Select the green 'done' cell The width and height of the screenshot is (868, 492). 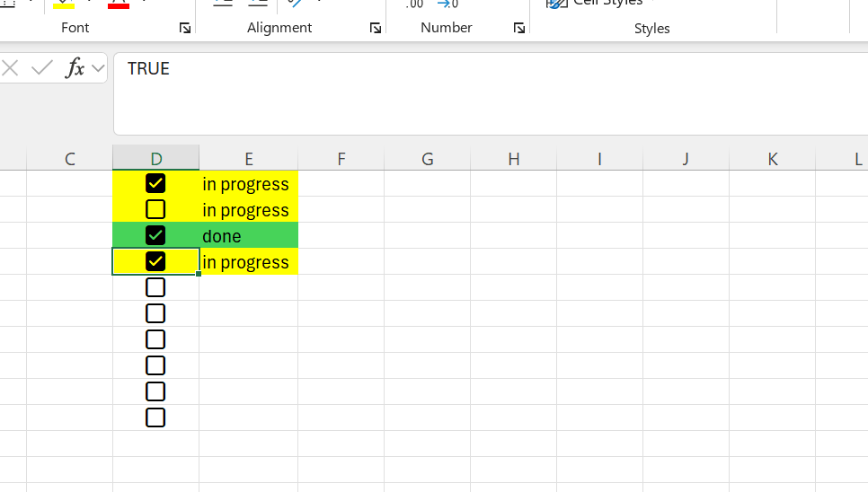(x=249, y=235)
